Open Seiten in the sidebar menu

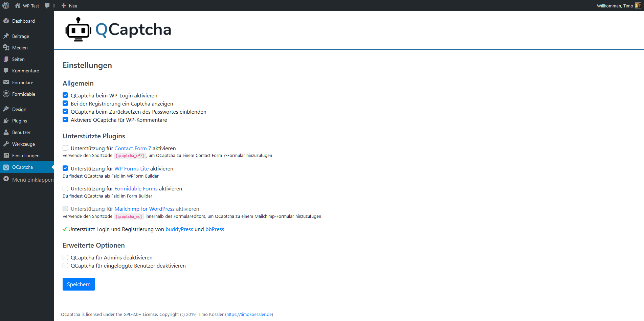tap(27, 59)
